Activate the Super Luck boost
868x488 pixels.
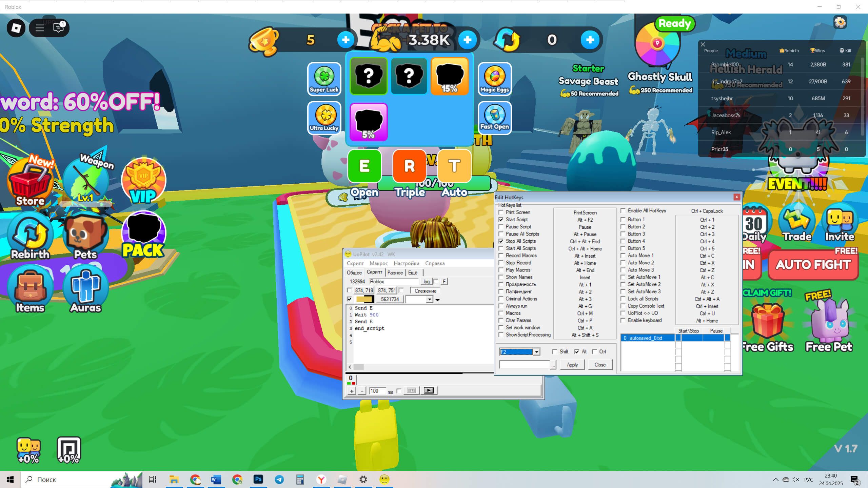tap(324, 79)
